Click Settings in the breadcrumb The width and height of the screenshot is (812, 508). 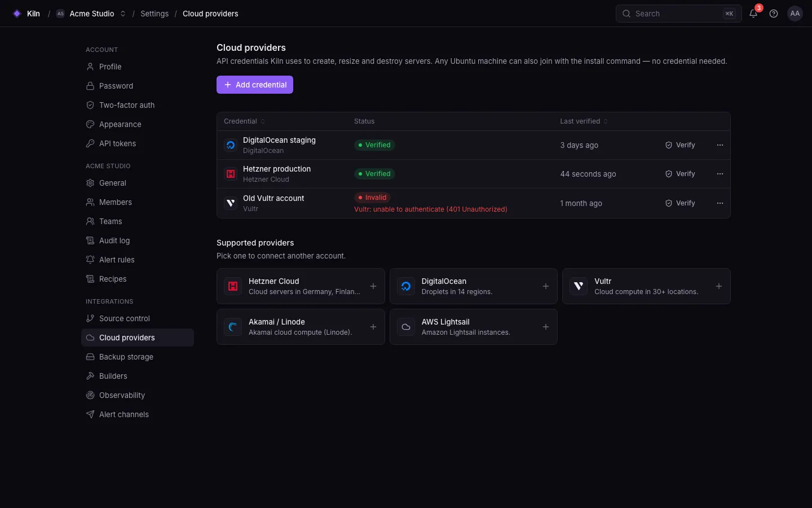(x=155, y=14)
